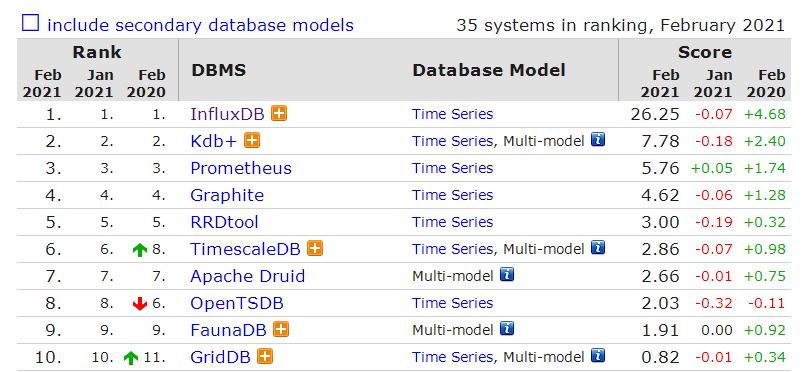Click the info icon in Apache Druid row

[507, 275]
